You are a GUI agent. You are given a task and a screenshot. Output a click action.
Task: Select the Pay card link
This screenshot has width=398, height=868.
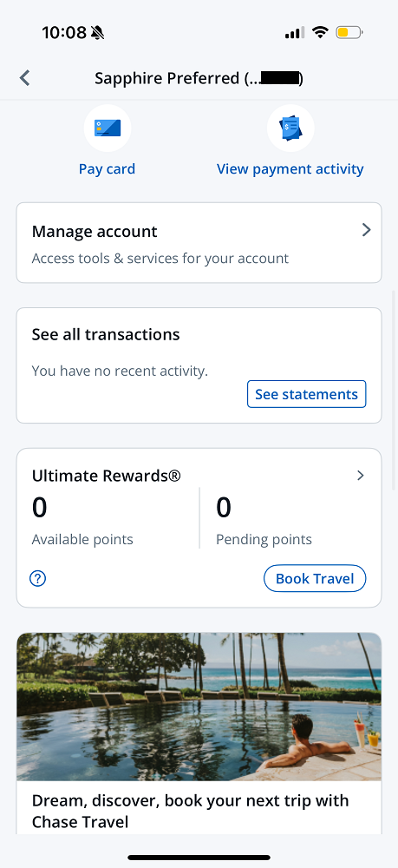point(108,169)
